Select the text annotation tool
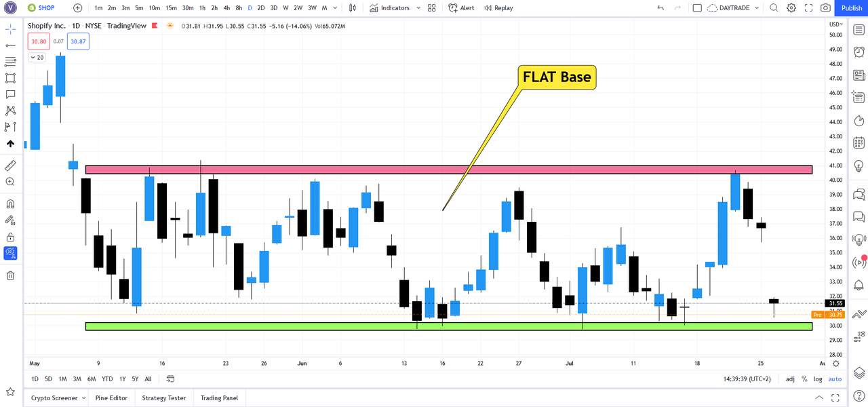This screenshot has height=407, width=868. tap(10, 94)
